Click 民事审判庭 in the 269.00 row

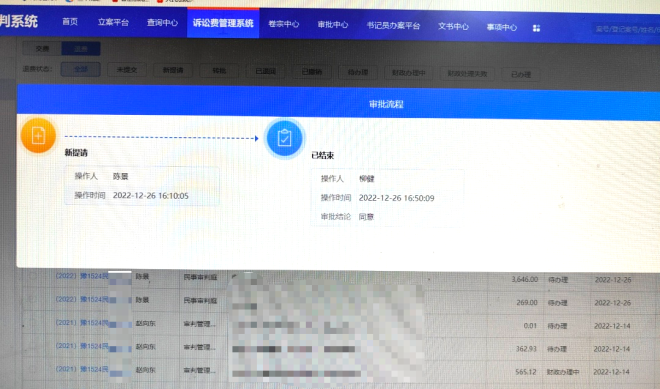[x=200, y=300]
